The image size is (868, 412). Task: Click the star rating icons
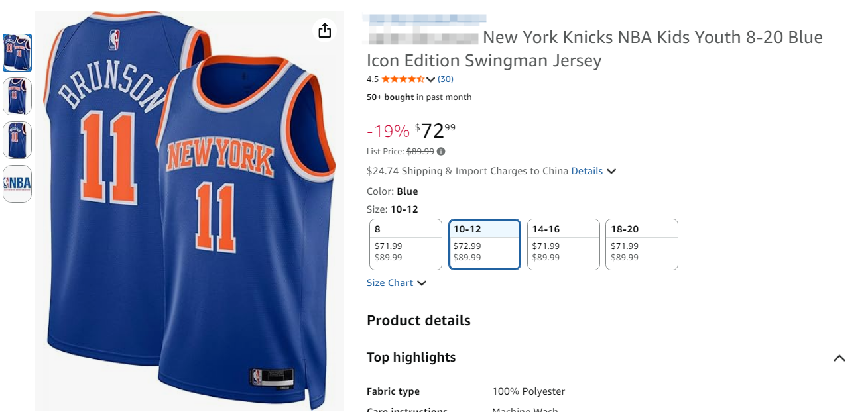(403, 79)
